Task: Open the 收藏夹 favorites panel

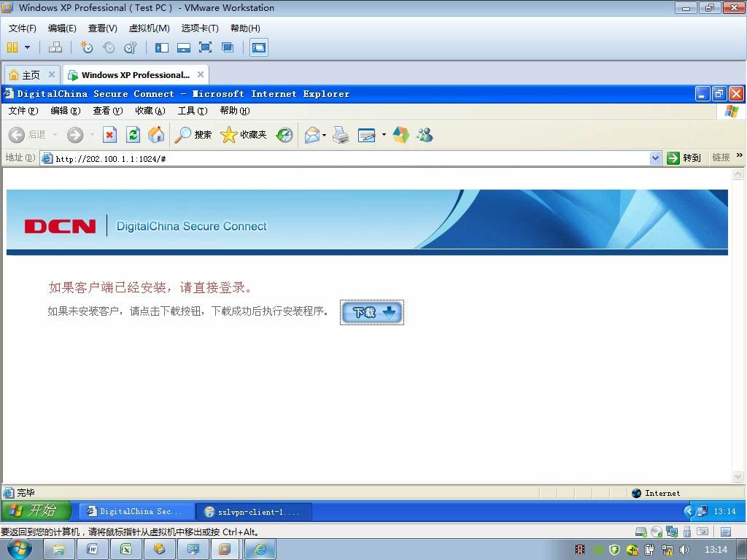Action: pos(244,135)
